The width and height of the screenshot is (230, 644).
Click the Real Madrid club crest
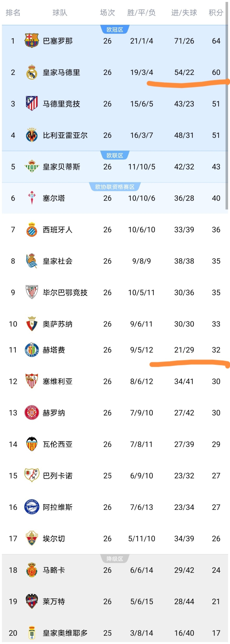[x=32, y=72]
